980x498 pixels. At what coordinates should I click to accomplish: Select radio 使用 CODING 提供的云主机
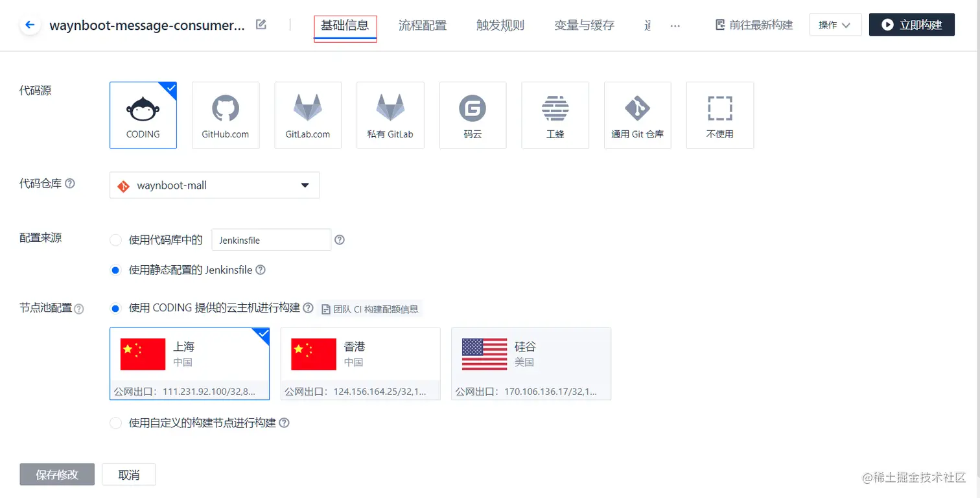pos(115,308)
